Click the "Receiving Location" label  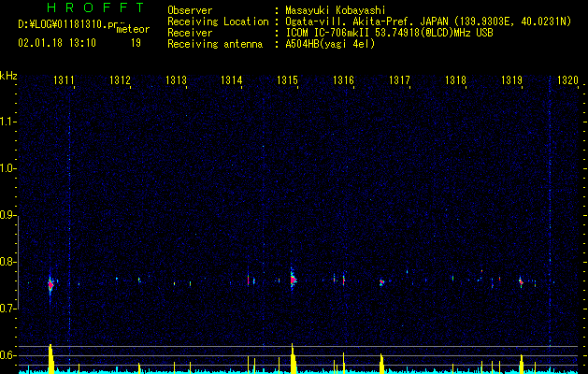coord(218,22)
